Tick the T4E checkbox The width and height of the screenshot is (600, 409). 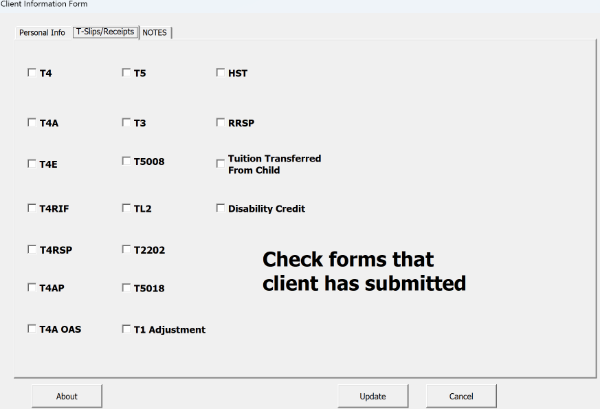(x=31, y=164)
